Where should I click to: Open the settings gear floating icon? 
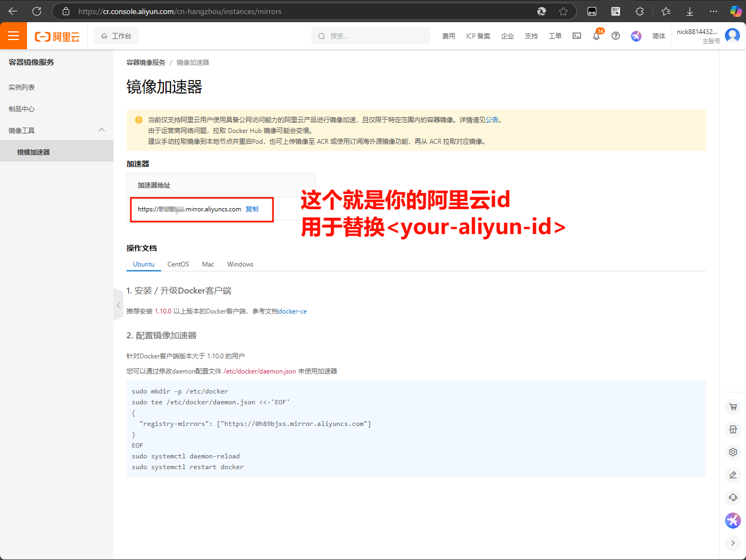(733, 452)
